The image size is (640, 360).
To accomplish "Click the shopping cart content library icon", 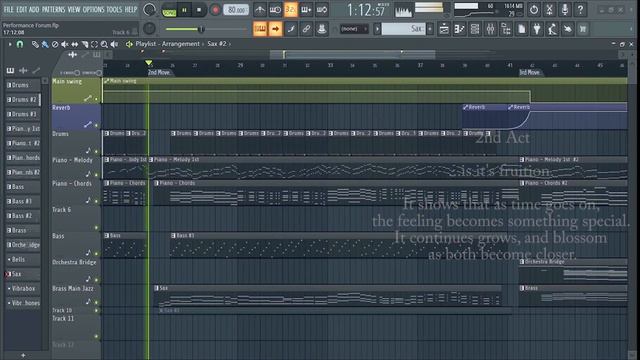I will coord(583,29).
